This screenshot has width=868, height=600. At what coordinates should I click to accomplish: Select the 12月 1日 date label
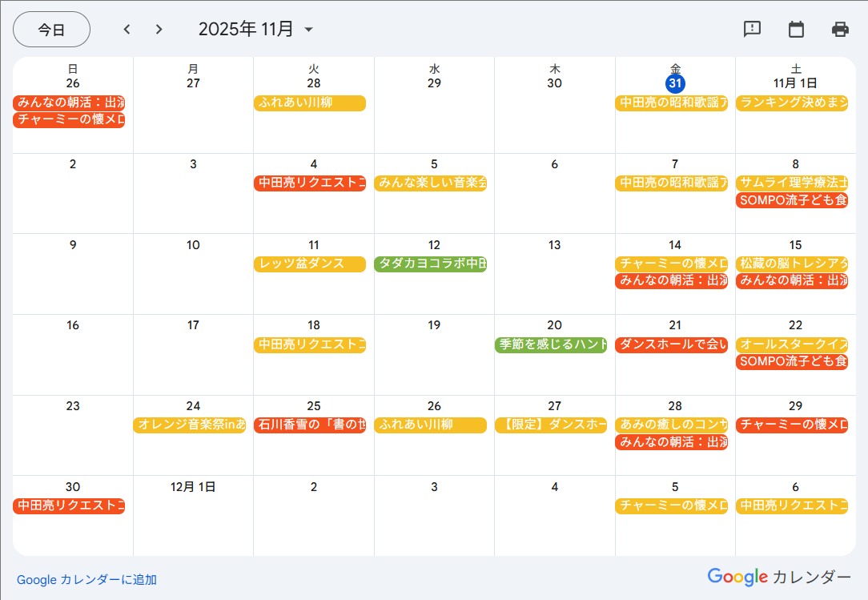click(x=193, y=487)
